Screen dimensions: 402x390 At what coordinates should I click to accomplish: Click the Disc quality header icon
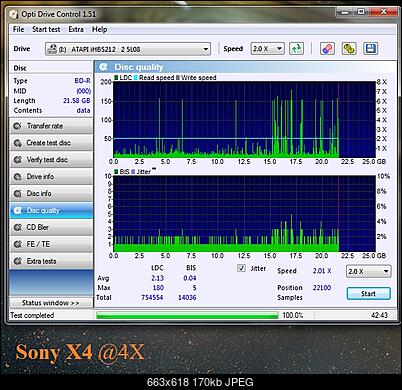point(103,67)
